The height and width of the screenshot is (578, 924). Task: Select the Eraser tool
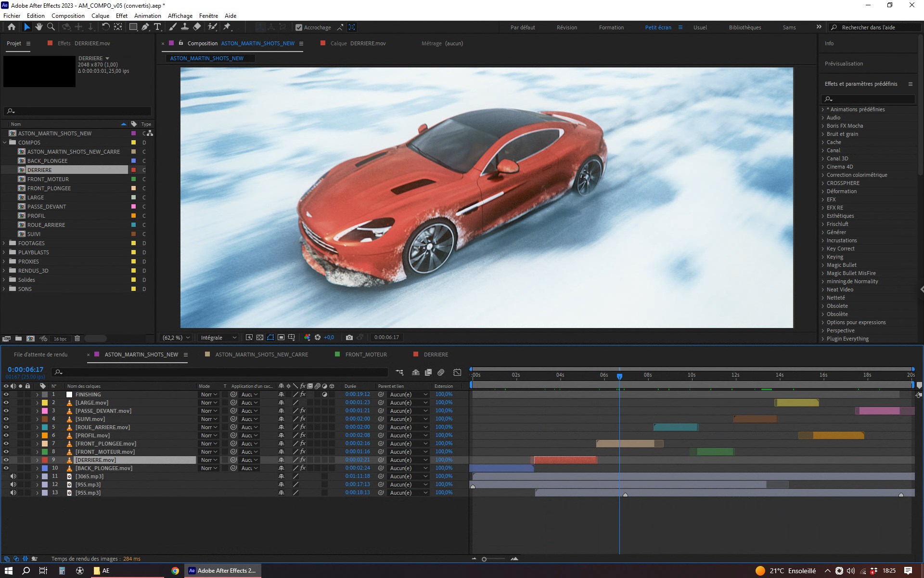tap(197, 27)
